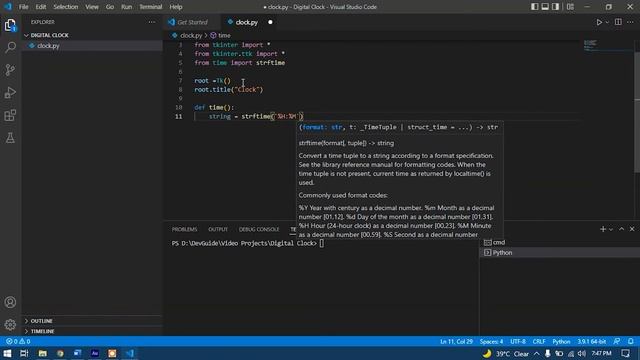Expand the OUTLINE section
This screenshot has width=640, height=360.
[93, 321]
